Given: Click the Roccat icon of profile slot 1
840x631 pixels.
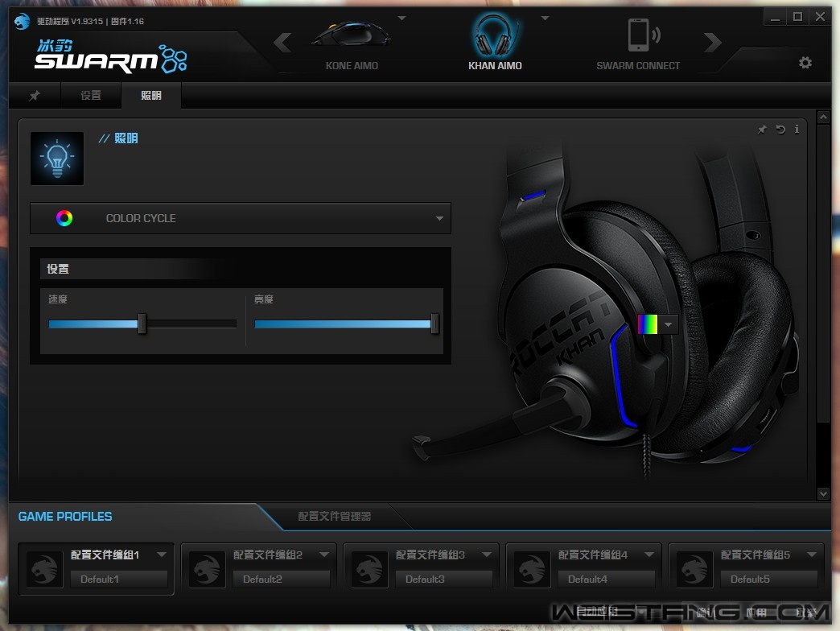Looking at the screenshot, I should tap(44, 569).
